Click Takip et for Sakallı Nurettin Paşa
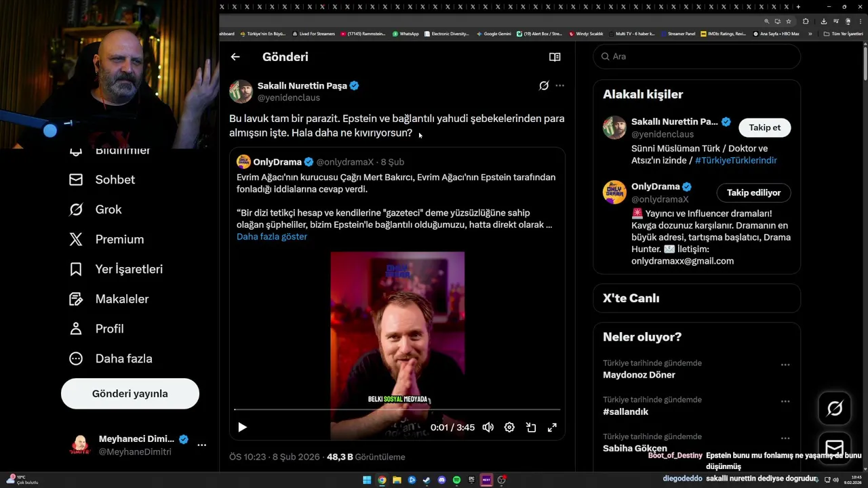The image size is (868, 488). coord(764,127)
